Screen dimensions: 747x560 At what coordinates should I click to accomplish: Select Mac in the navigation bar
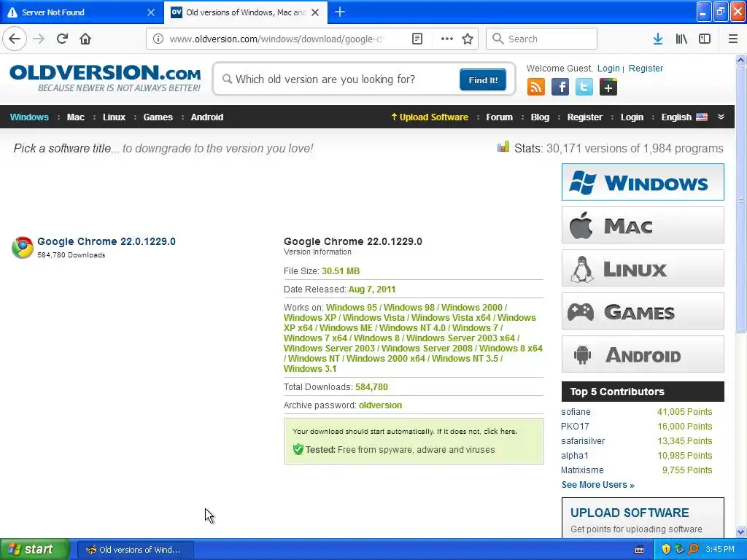[76, 117]
